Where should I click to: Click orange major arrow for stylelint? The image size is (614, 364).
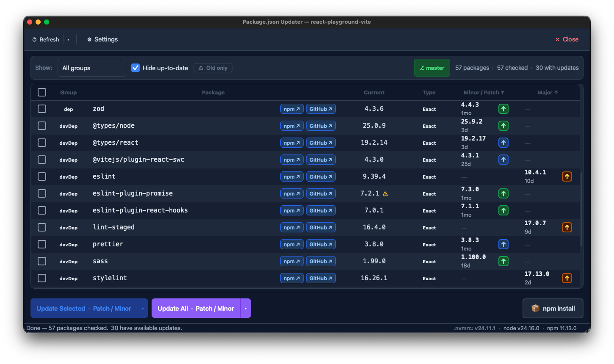(567, 278)
